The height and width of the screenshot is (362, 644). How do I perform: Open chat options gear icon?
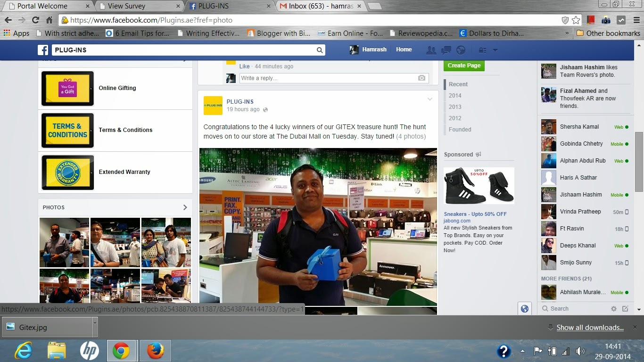click(x=613, y=309)
